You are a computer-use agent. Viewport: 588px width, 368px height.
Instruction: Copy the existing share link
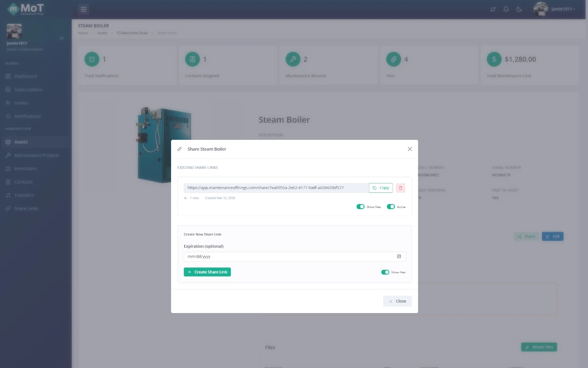tap(381, 187)
